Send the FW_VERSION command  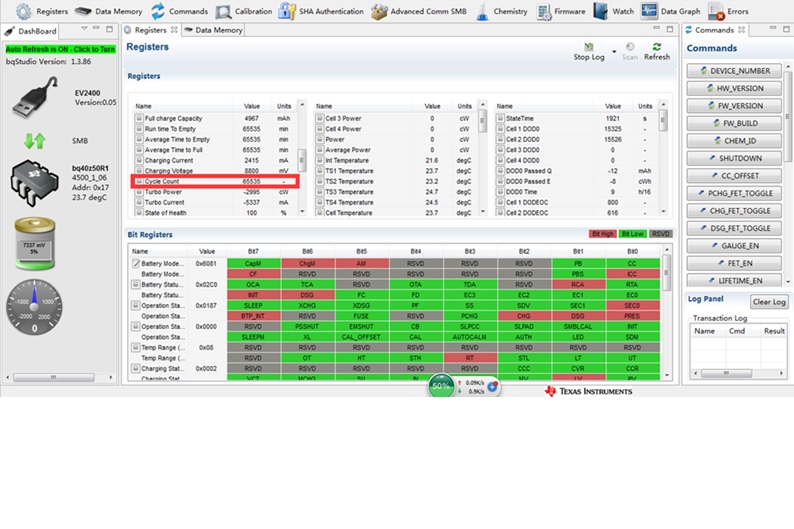[734, 106]
